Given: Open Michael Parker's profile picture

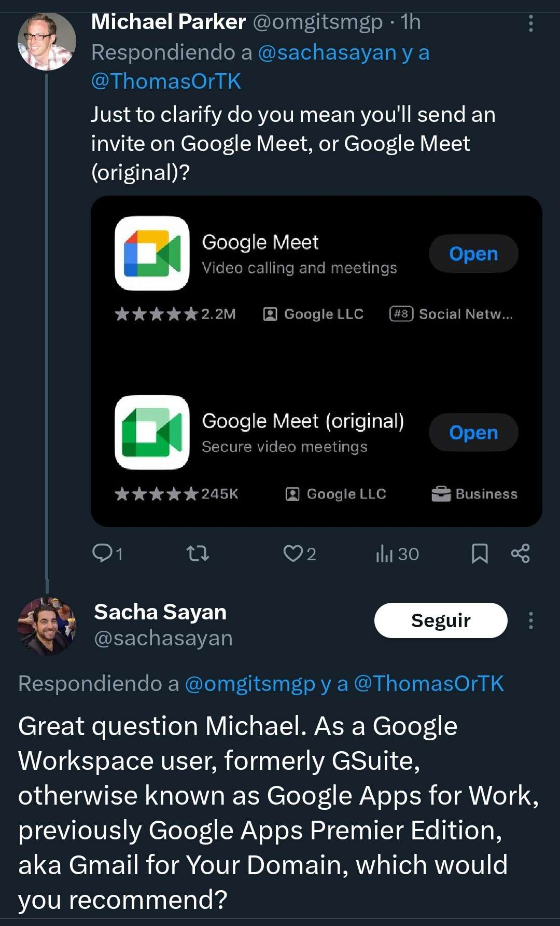Looking at the screenshot, I should coord(47,42).
